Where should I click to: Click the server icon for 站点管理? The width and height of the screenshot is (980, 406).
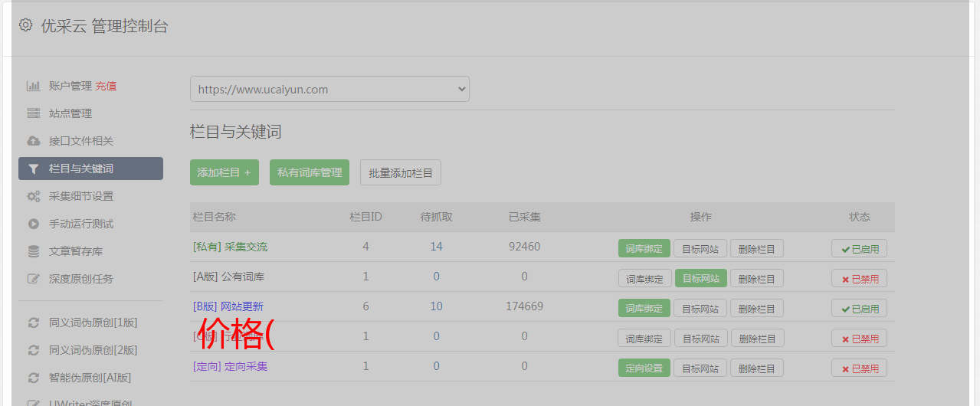point(34,113)
